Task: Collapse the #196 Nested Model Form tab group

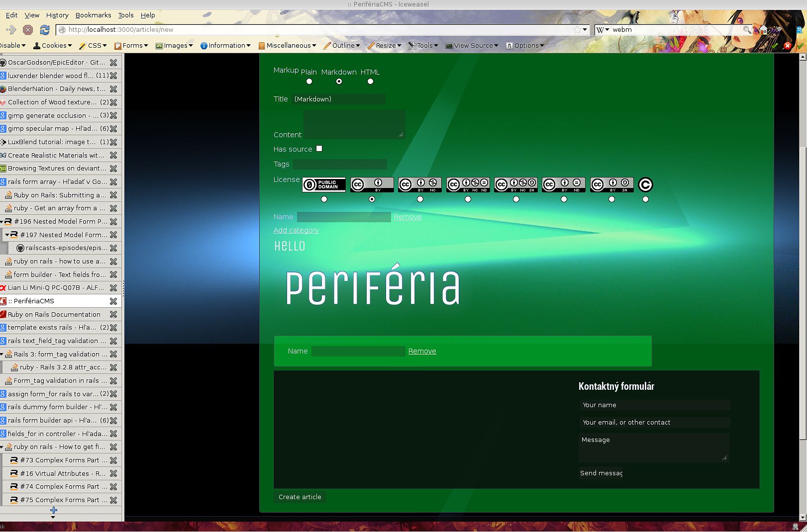Action: pos(2,222)
